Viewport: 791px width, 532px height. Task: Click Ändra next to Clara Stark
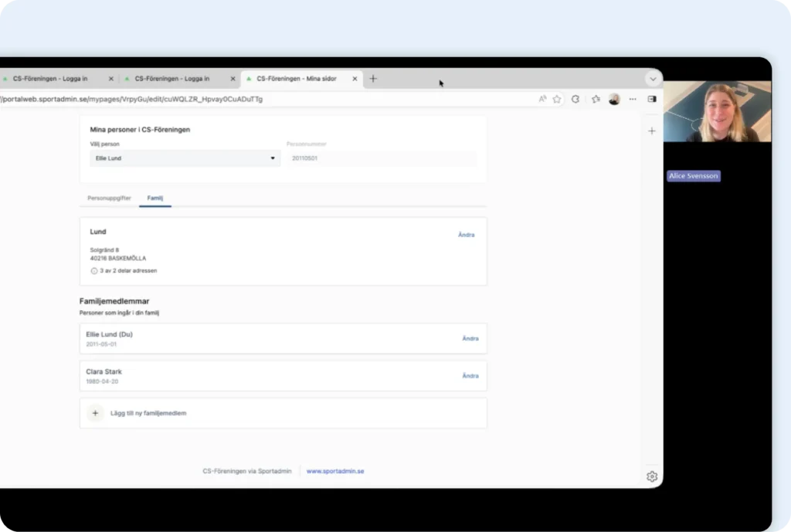coord(470,376)
